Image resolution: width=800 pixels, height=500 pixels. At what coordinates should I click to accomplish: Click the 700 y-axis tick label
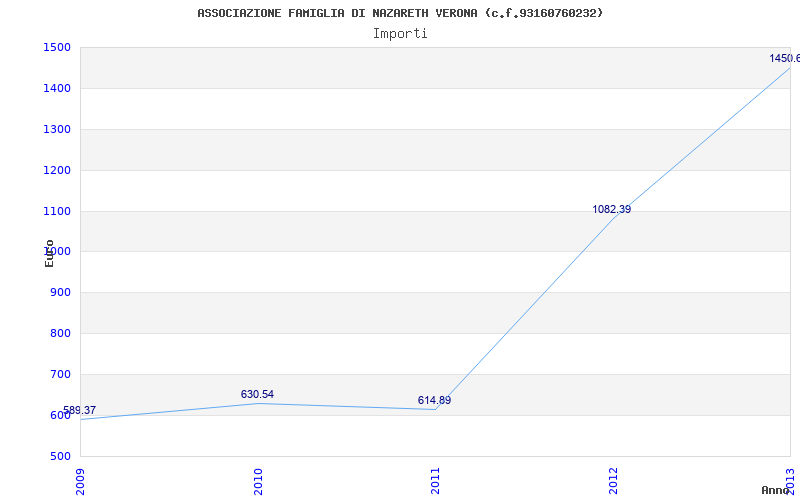tap(60, 374)
